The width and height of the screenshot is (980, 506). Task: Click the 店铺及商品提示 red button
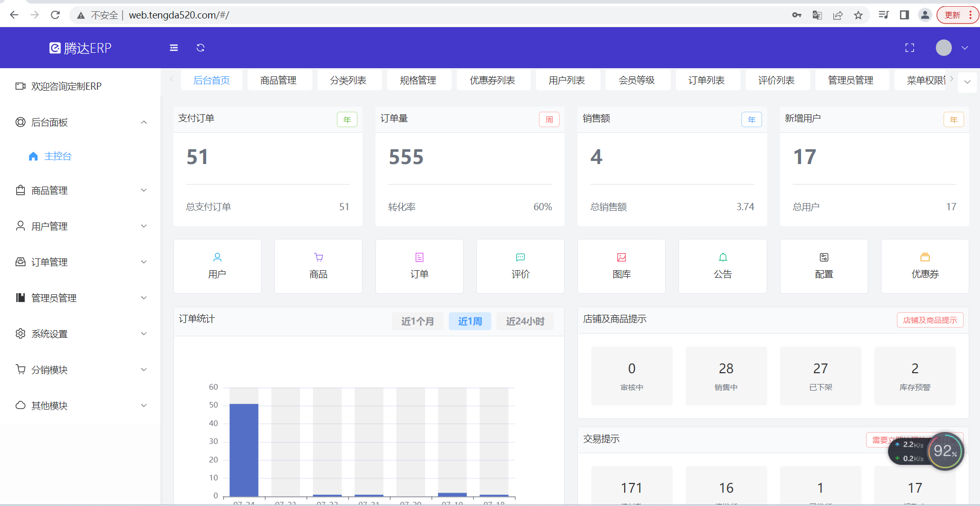[x=929, y=320]
